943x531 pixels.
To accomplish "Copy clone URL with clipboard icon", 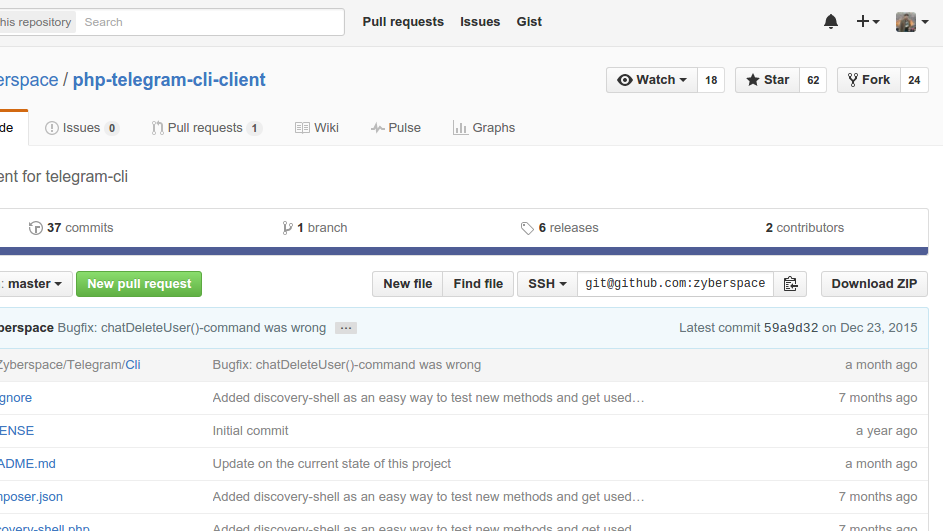I will click(x=790, y=284).
